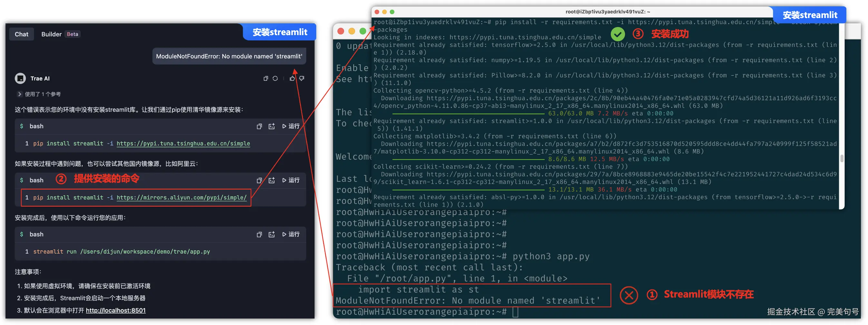Open the mirrors.aliyun.com/pypi/simple link

[x=182, y=198]
